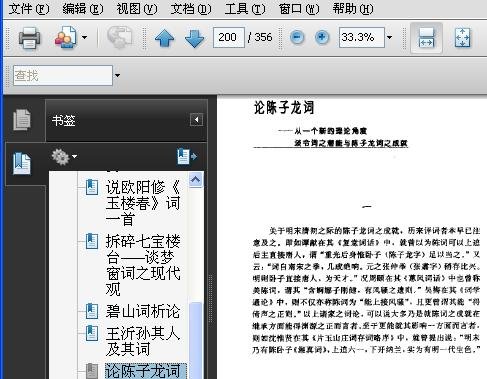Image resolution: width=487 pixels, height=379 pixels.
Task: Expand the collaborate icon dropdown arrow
Action: tap(84, 37)
